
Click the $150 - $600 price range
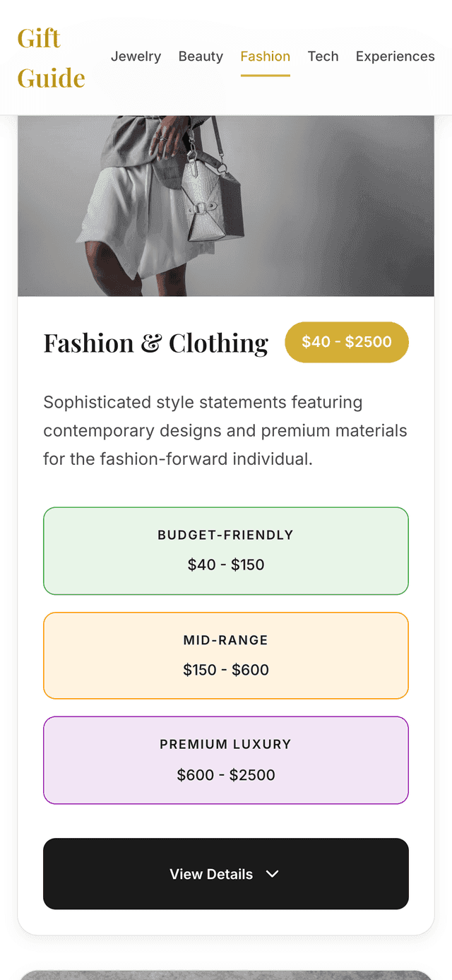point(225,670)
